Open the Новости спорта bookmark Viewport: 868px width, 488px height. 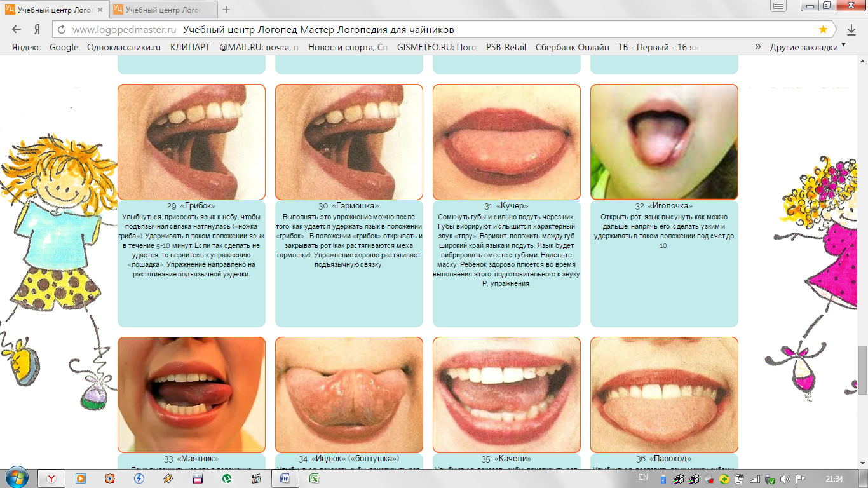pos(348,47)
